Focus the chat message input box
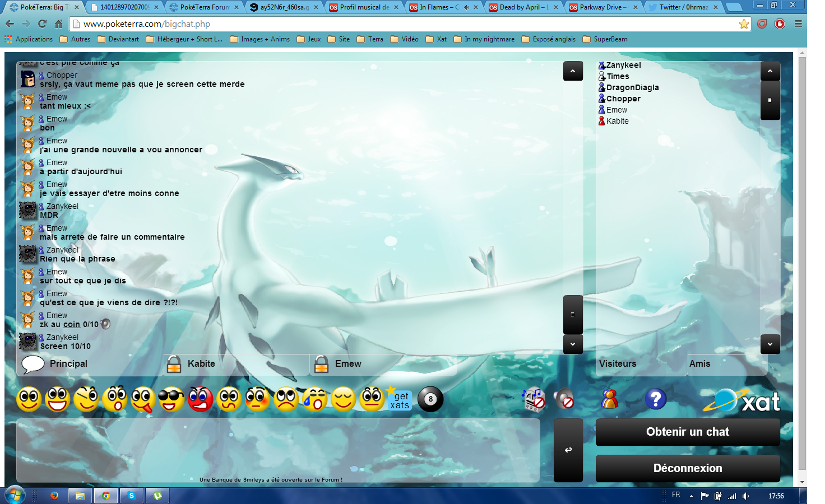This screenshot has height=504, width=825. pos(278,450)
